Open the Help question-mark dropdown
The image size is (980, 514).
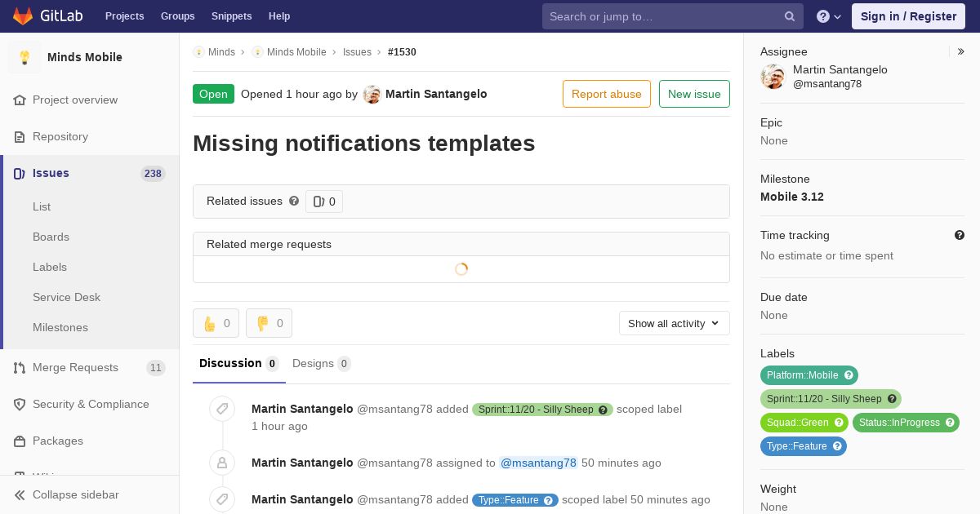coord(829,16)
